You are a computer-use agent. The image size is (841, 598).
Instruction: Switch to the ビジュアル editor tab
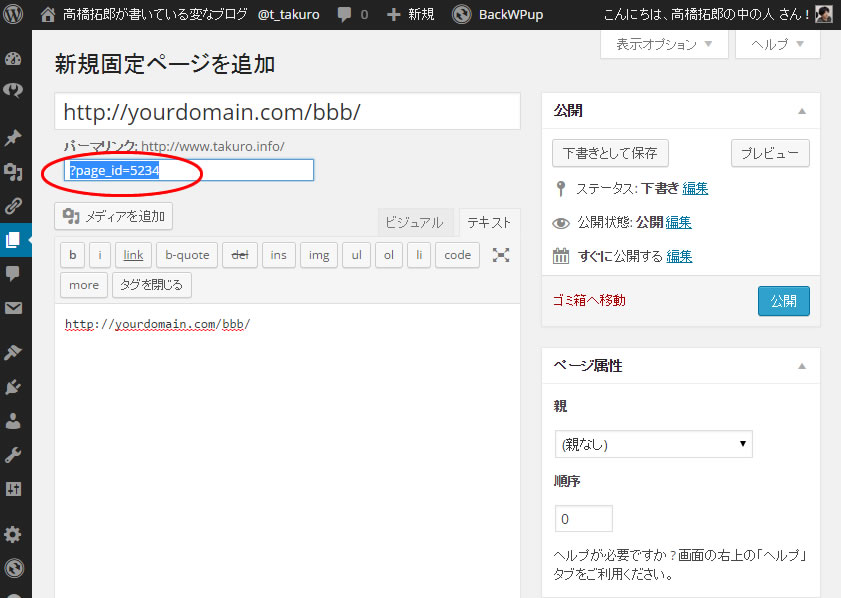pos(414,223)
